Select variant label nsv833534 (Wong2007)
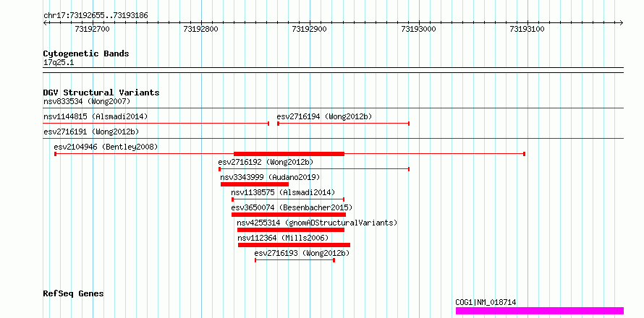This screenshot has height=318, width=644. click(87, 101)
